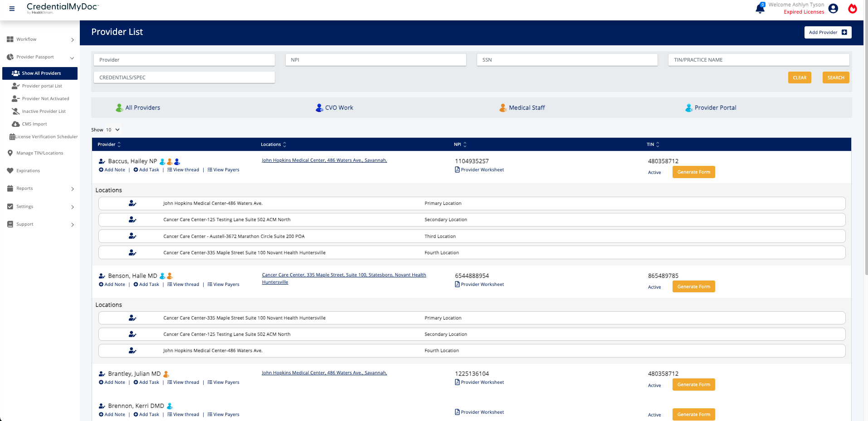Screen dimensions: 868x421
Task: Open the Show 10 page size dropdown
Action: (x=112, y=130)
